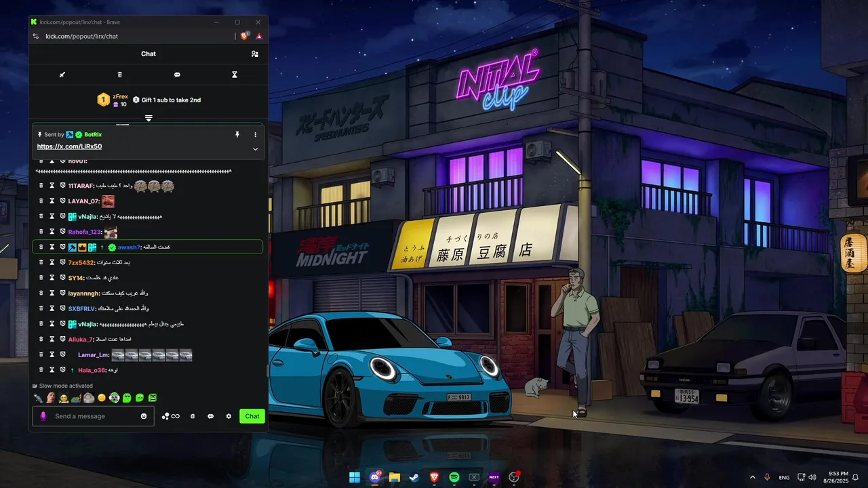Open site settings icon left of URL
Screen dimensions: 868x488
pos(36,36)
